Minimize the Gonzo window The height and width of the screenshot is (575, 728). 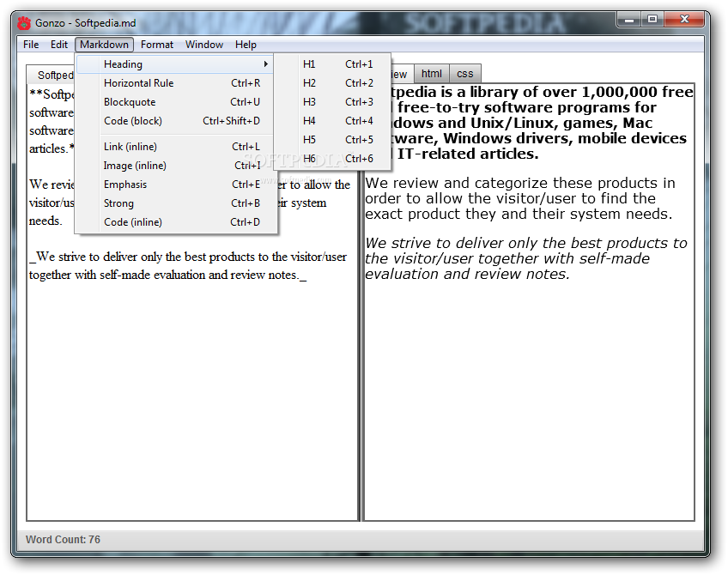(629, 20)
